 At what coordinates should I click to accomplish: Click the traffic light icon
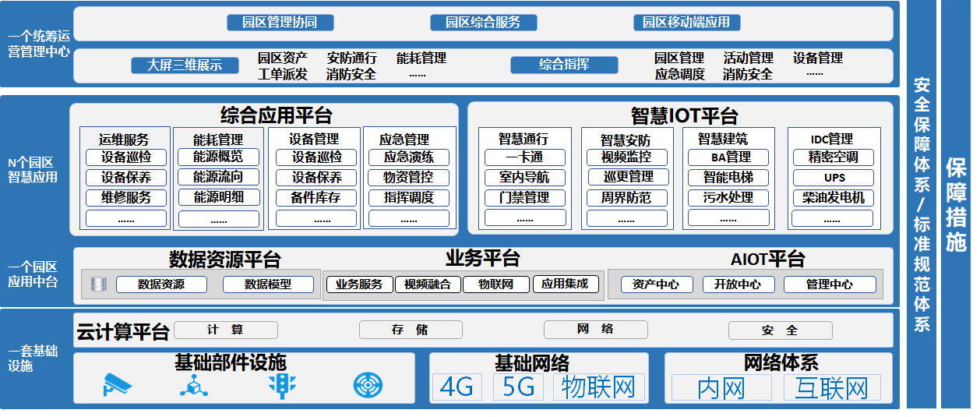tap(282, 385)
